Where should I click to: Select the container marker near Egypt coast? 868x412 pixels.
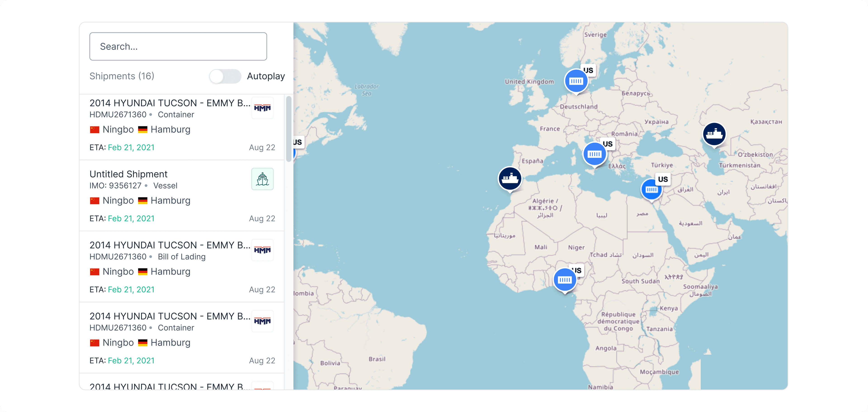tap(652, 190)
